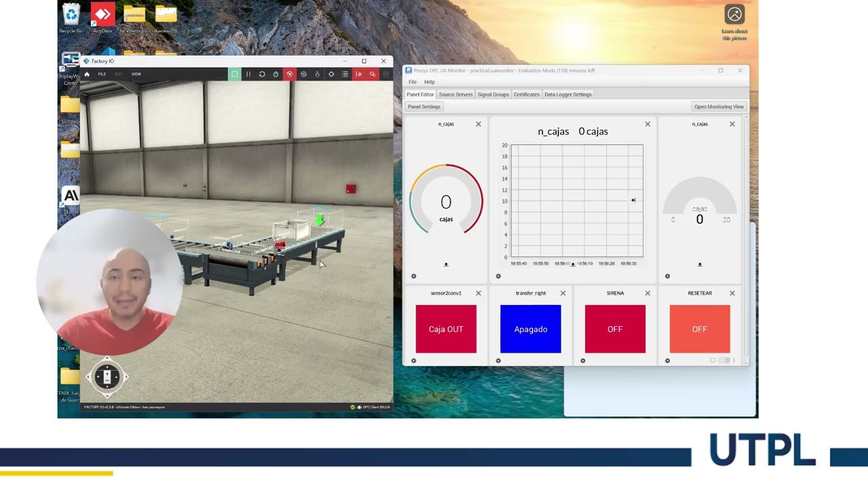Viewport: 868px width, 488px height.
Task: Open the AnyDesk desktop icon
Action: [103, 18]
